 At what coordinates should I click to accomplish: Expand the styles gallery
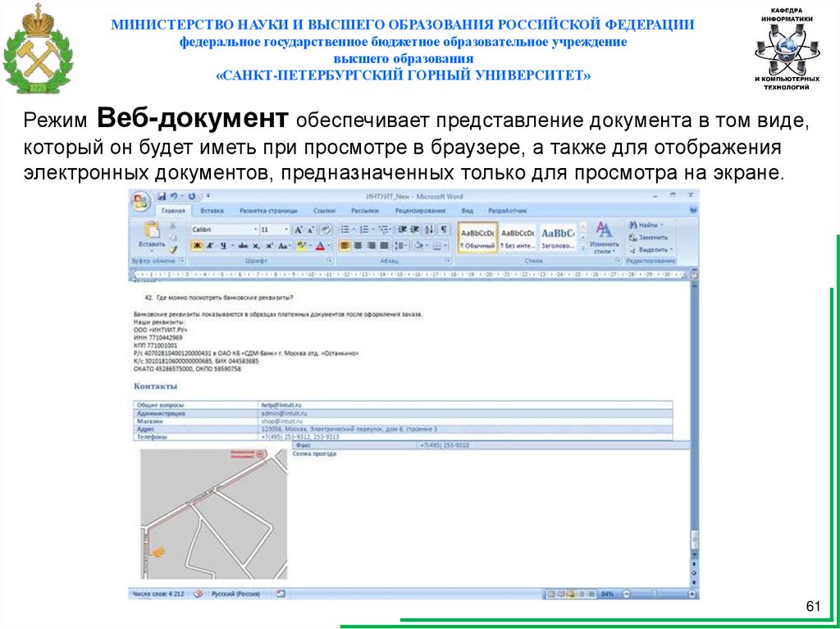583,248
